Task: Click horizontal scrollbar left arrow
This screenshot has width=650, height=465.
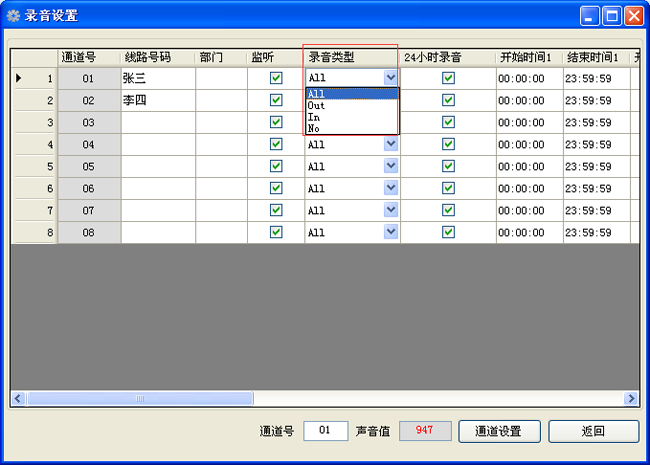Action: [18, 398]
